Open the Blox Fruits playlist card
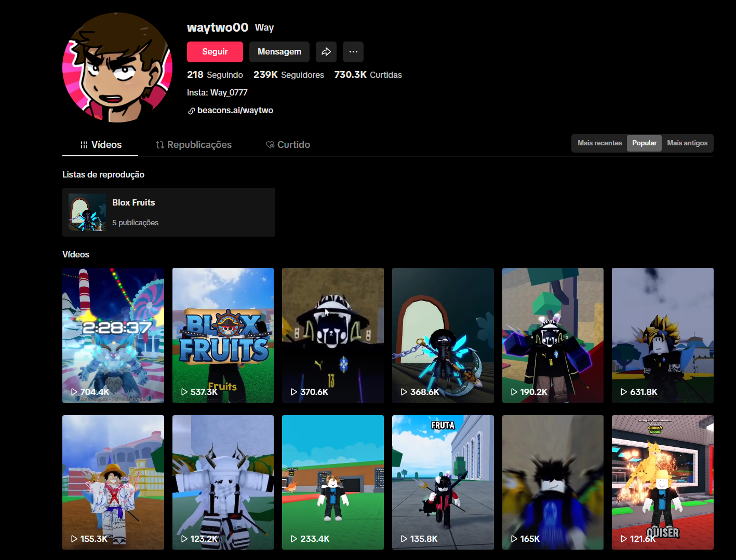This screenshot has width=736, height=560. point(169,212)
